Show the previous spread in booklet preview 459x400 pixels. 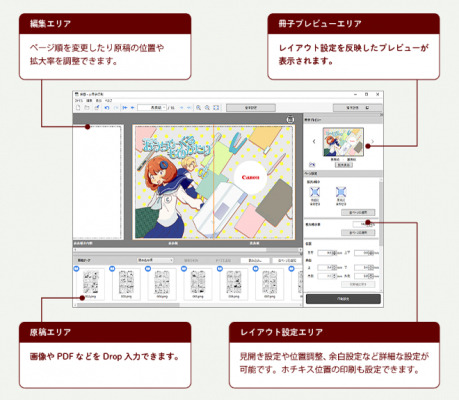coord(314,142)
